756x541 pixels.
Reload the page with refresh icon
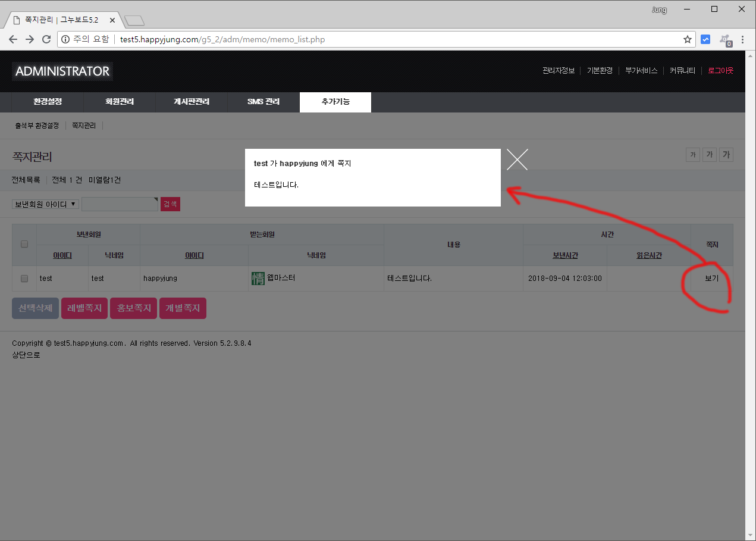coord(46,40)
